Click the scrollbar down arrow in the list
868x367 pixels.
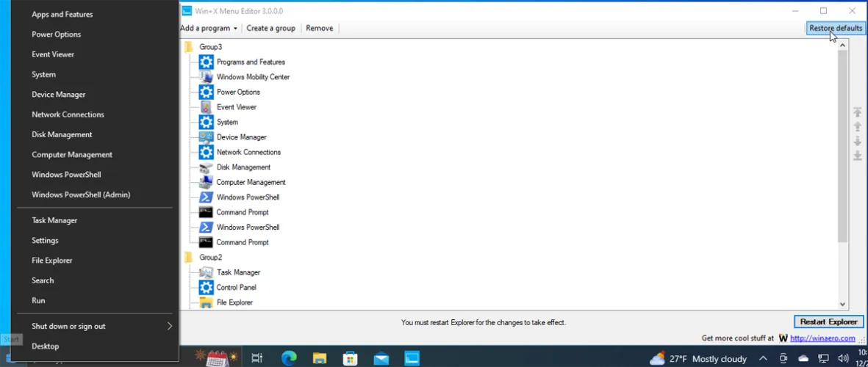842,304
